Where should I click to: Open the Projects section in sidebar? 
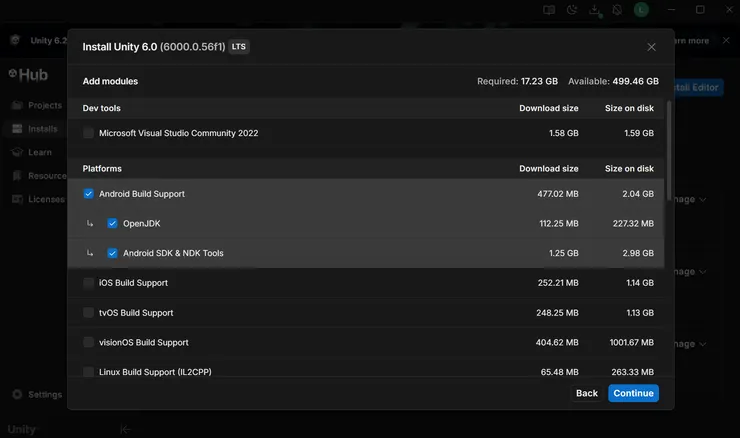(38, 105)
